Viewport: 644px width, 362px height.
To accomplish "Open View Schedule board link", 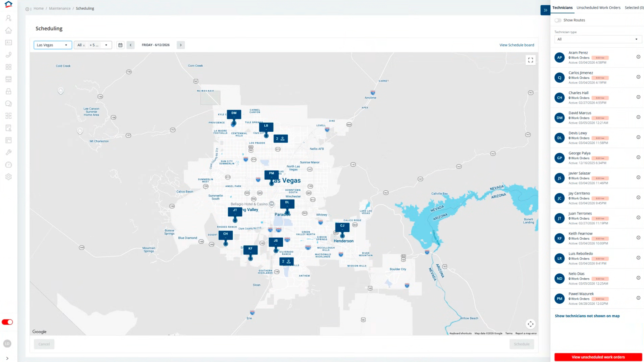I will tap(517, 45).
